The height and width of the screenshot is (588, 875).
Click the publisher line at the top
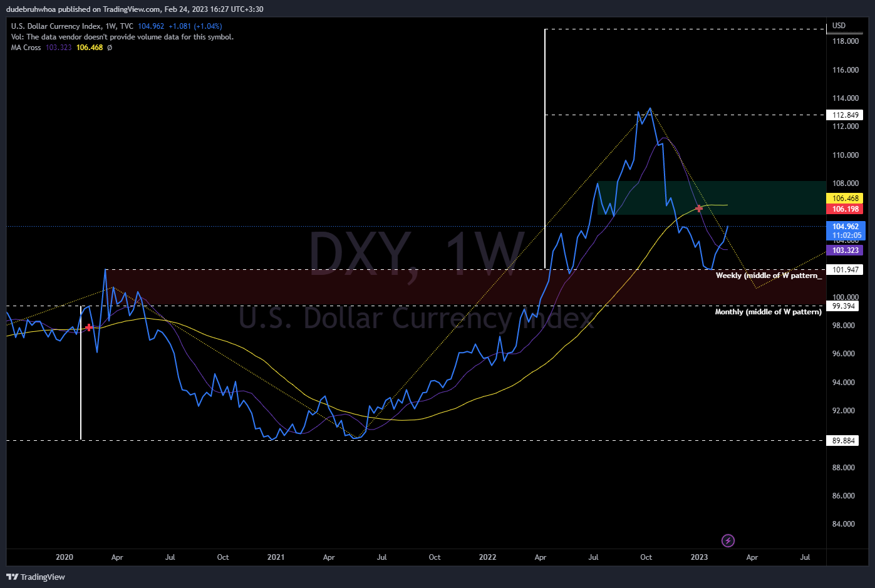click(x=135, y=9)
